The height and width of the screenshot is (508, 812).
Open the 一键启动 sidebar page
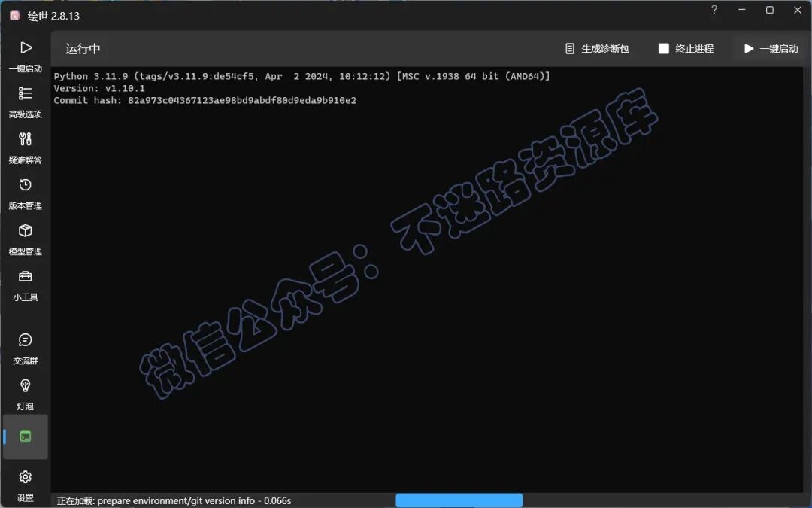[x=26, y=56]
